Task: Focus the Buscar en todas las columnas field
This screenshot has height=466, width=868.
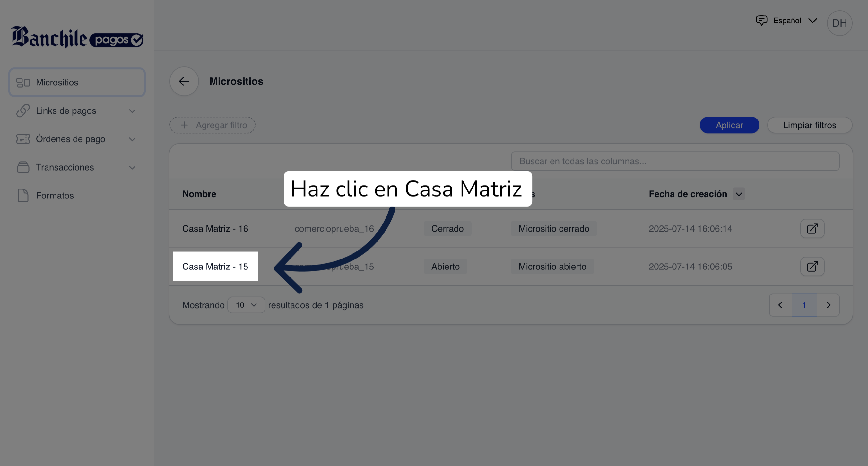Action: click(675, 161)
